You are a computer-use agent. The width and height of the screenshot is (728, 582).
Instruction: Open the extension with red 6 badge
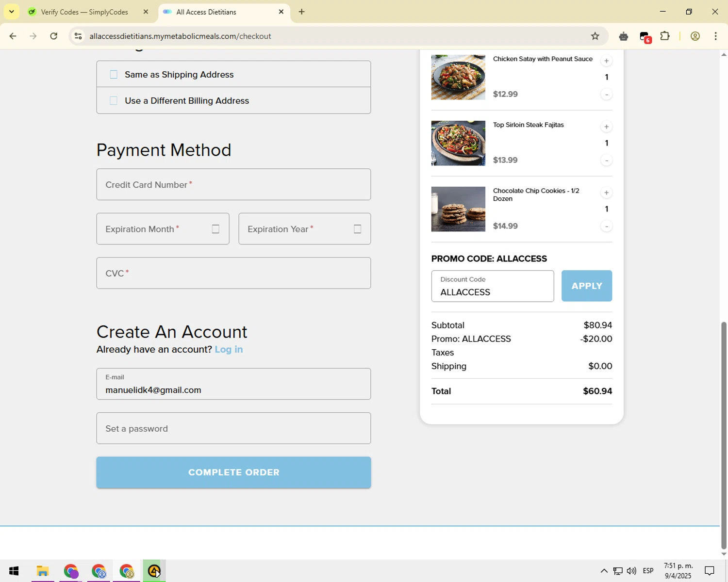coord(645,36)
